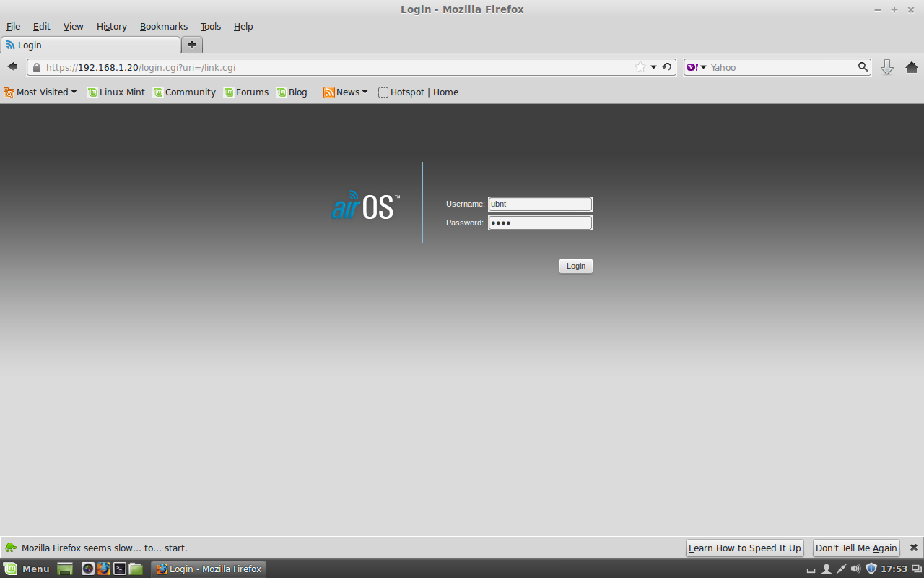
Task: Reload the page using the refresh icon
Action: 667,67
